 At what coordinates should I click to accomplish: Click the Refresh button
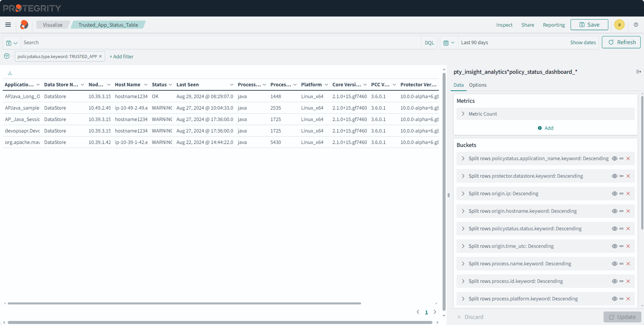621,42
